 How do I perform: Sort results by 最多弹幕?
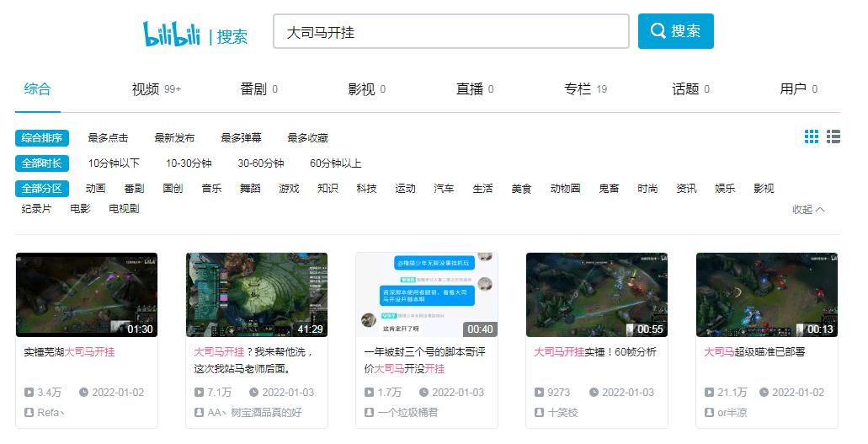coord(241,138)
